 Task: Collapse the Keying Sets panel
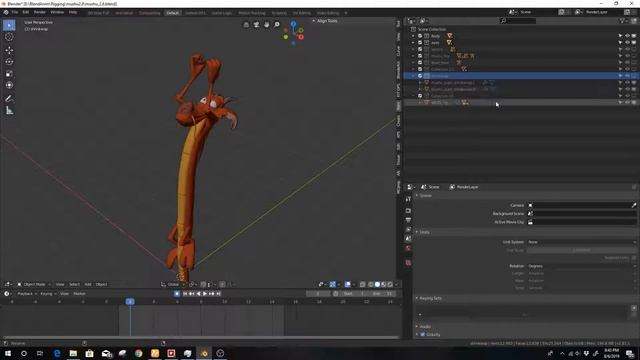click(x=429, y=298)
